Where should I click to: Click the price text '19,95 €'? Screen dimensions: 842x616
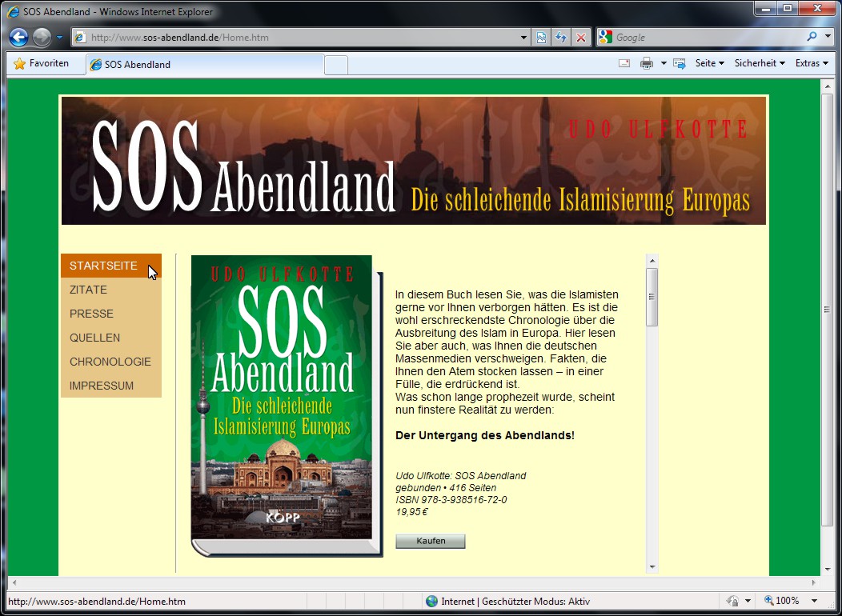click(x=411, y=512)
